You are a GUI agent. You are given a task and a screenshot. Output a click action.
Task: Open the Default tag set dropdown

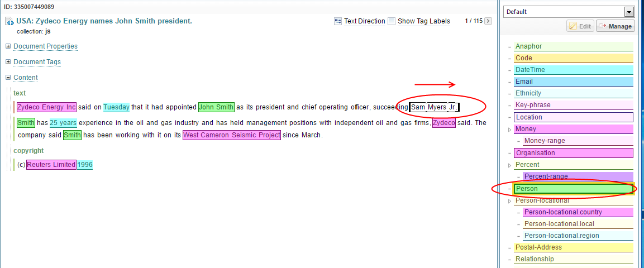click(x=629, y=12)
